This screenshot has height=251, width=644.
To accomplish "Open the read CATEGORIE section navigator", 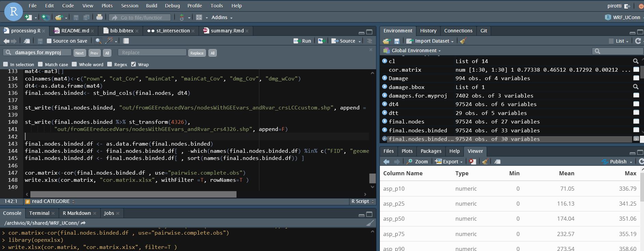I will coord(51,202).
